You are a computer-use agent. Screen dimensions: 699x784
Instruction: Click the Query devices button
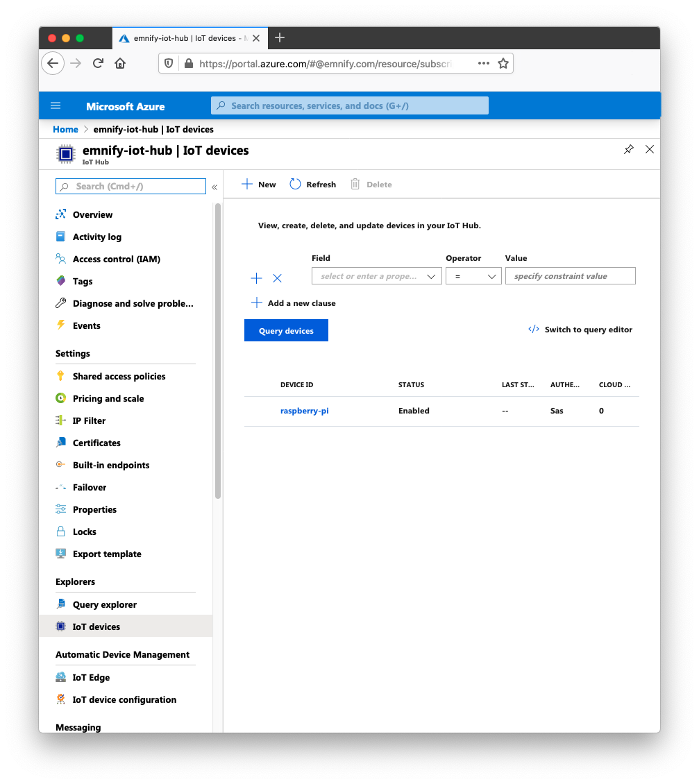(x=286, y=330)
